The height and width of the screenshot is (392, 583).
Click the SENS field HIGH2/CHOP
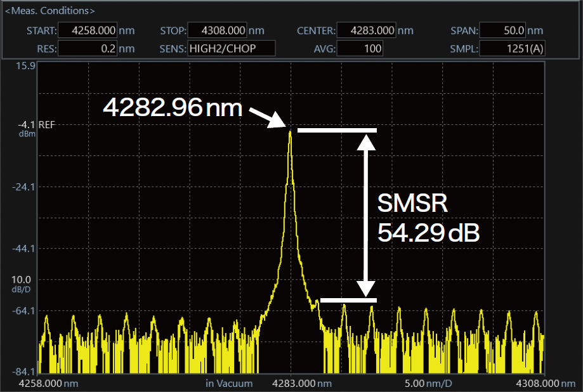232,48
